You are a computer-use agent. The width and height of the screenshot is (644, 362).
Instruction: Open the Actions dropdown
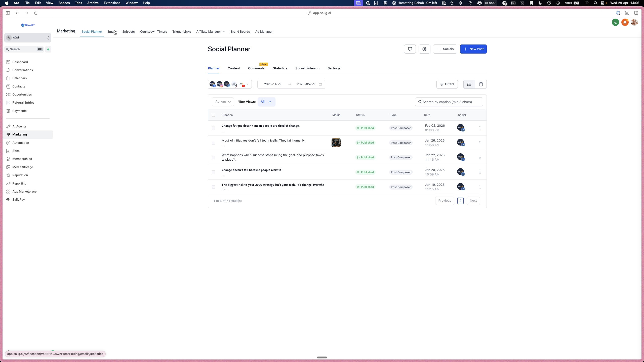point(223,102)
